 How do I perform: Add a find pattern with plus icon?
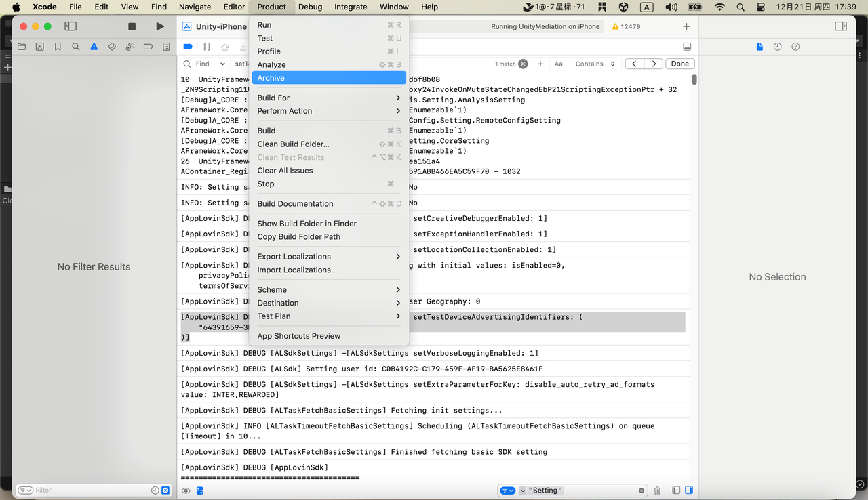pos(540,64)
